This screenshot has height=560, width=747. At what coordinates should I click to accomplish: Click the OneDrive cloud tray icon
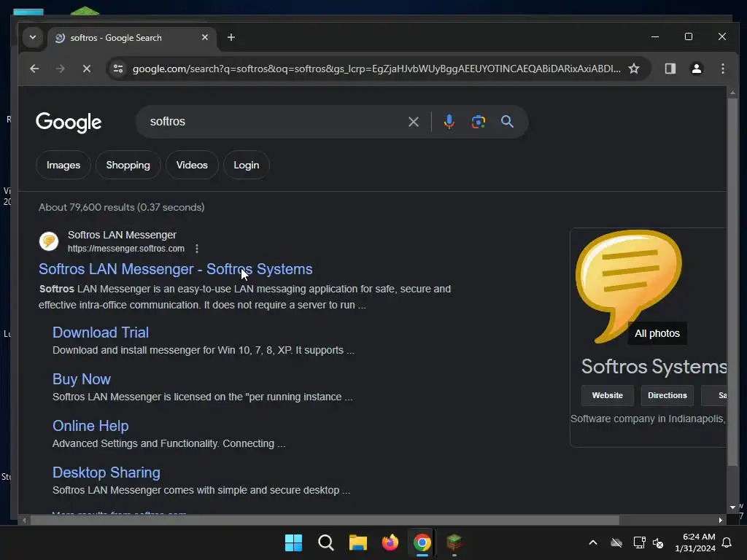(616, 542)
